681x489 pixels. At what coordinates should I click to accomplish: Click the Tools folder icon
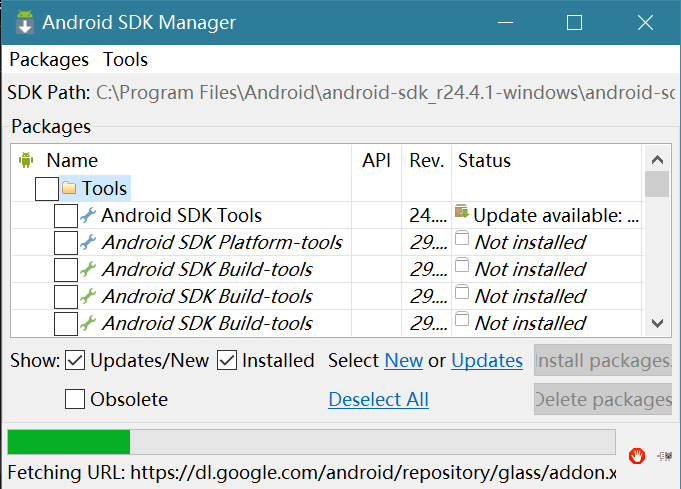coord(69,188)
